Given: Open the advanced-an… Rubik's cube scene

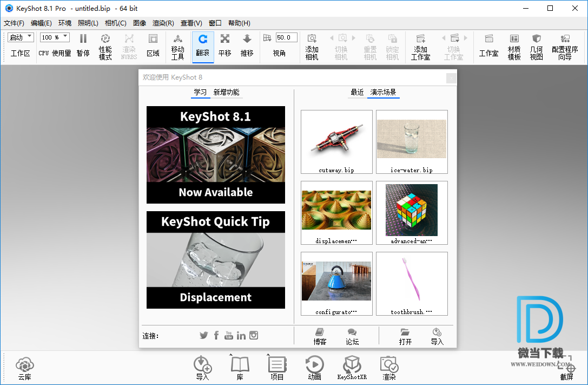Looking at the screenshot, I should click(412, 213).
